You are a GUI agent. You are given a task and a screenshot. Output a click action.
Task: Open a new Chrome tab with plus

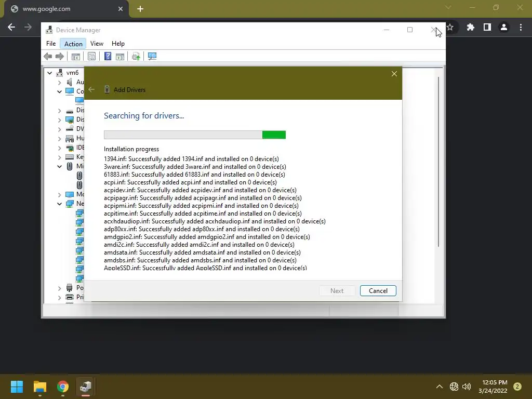click(x=140, y=9)
